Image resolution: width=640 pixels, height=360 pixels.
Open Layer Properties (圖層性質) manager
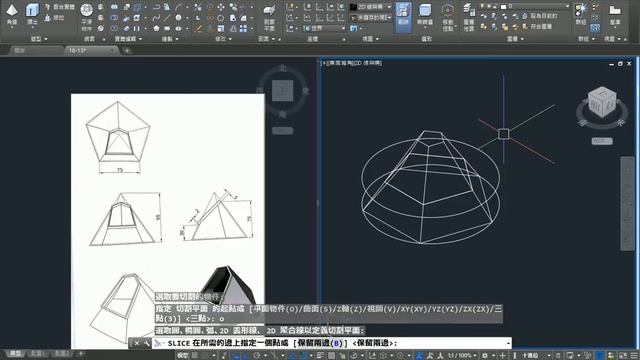click(x=469, y=17)
